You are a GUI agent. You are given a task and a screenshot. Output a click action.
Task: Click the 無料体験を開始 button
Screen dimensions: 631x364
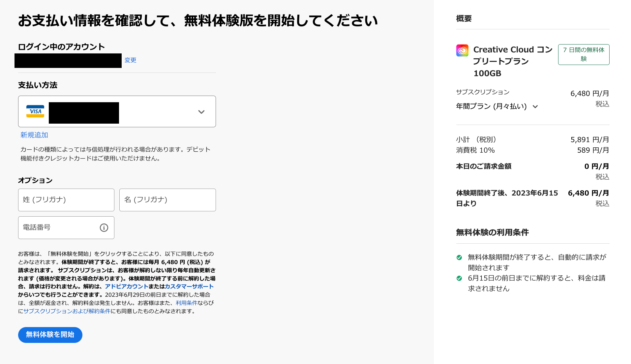50,335
